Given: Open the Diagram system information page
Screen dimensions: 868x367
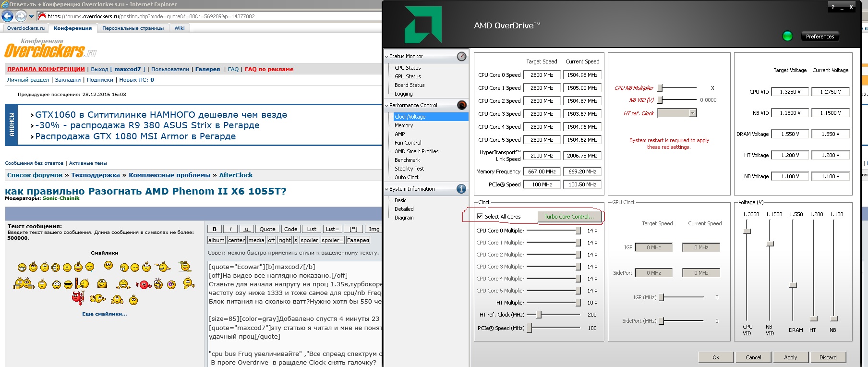Looking at the screenshot, I should [x=404, y=218].
